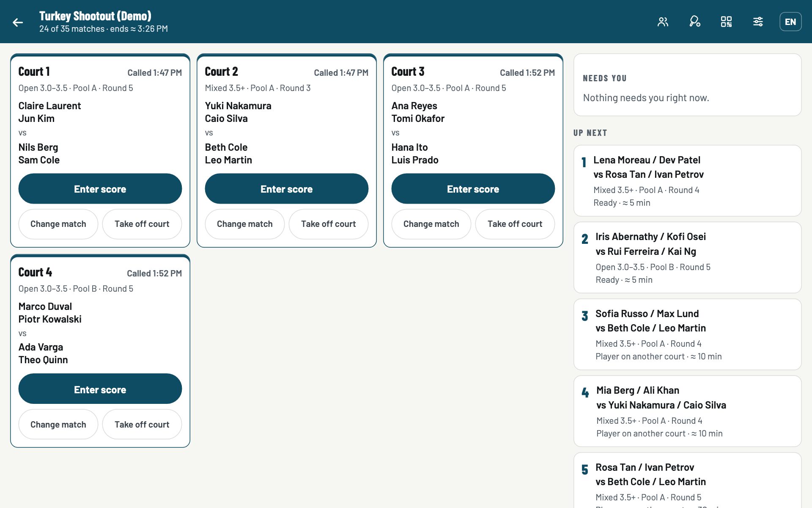Click player name Claire Laurent
Image resolution: width=812 pixels, height=508 pixels.
click(49, 106)
